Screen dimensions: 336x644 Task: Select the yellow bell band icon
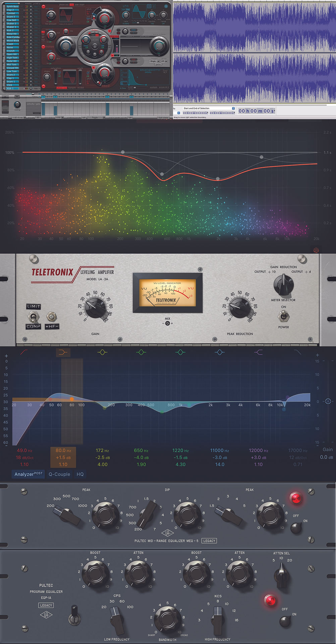point(102,352)
